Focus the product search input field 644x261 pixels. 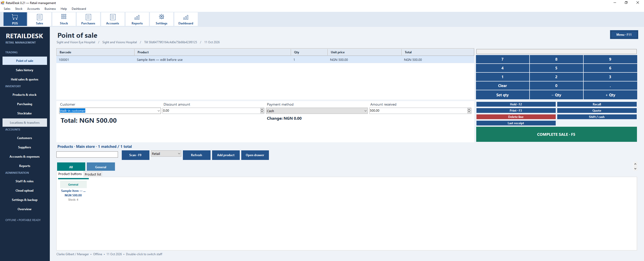pyautogui.click(x=87, y=155)
